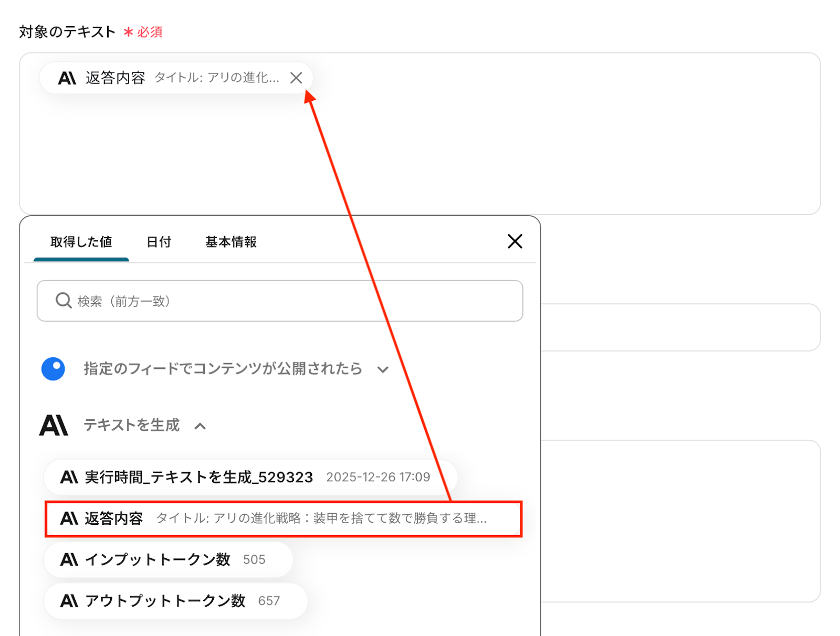Select the 返答内容 value in the list
The width and height of the screenshot is (840, 636).
coord(283,518)
